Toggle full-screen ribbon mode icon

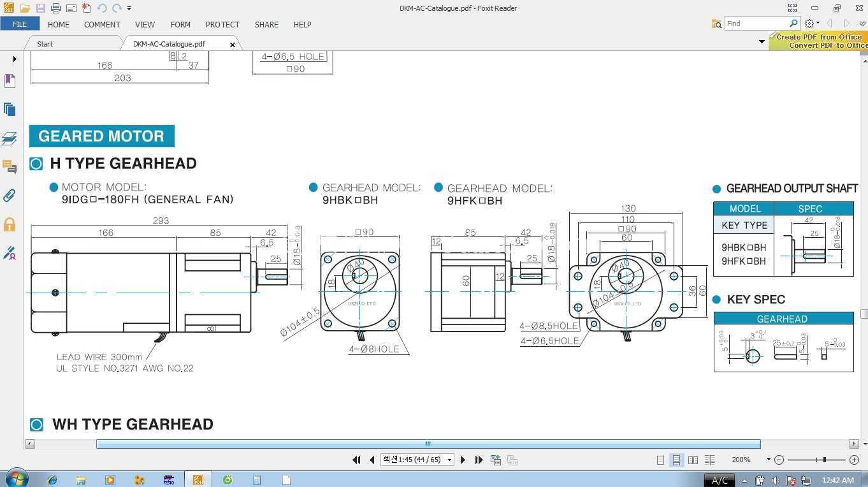792,8
